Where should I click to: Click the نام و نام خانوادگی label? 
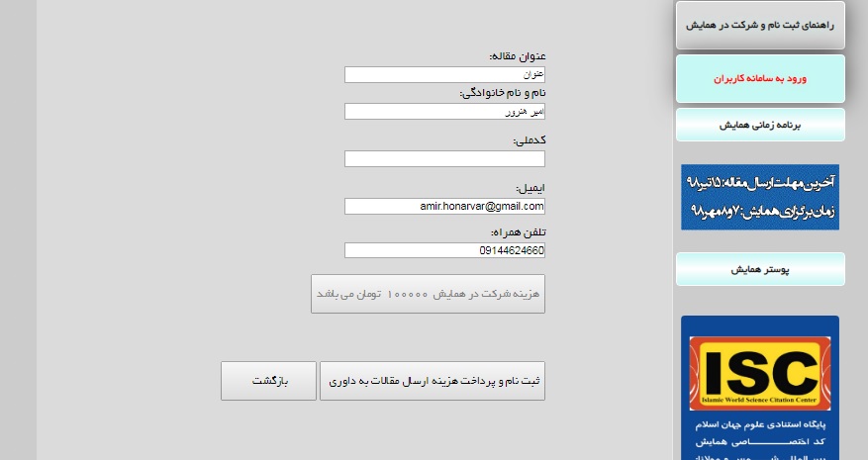(x=503, y=93)
